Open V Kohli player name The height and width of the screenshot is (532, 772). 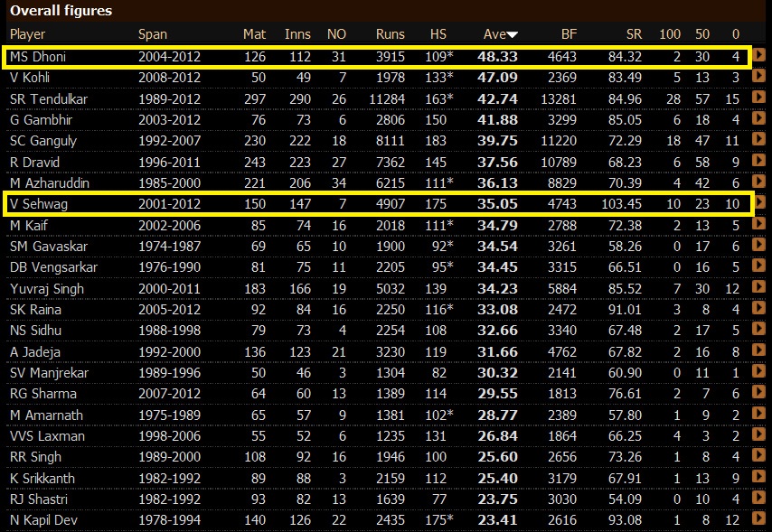point(30,78)
